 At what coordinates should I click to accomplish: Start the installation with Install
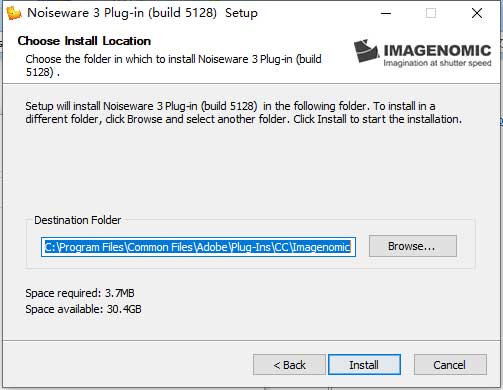(x=364, y=365)
